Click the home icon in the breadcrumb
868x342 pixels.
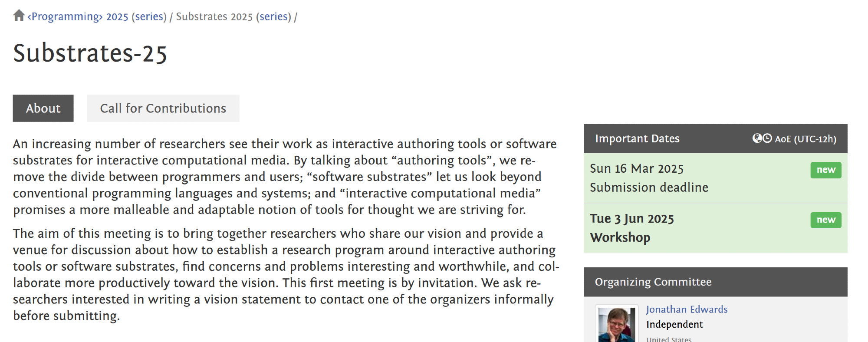tap(19, 16)
